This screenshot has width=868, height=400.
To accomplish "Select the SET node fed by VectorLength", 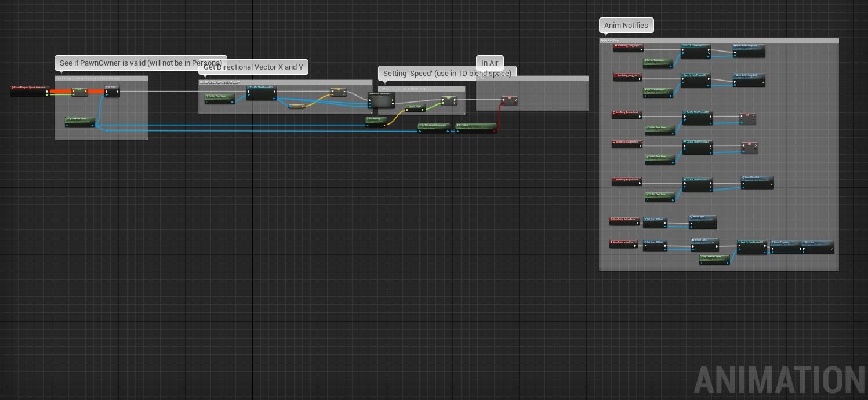I will (x=449, y=101).
